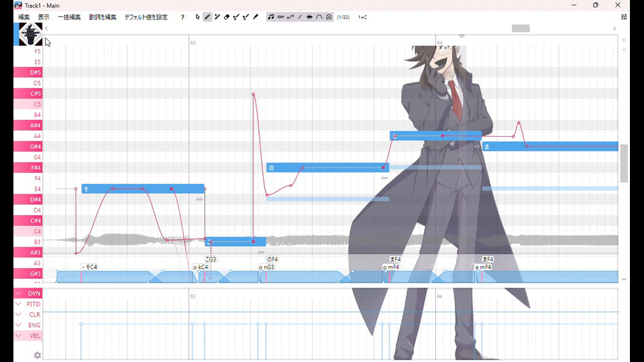Click the '- そC4' phoneme label
Image resolution: width=644 pixels, height=362 pixels.
click(x=89, y=267)
